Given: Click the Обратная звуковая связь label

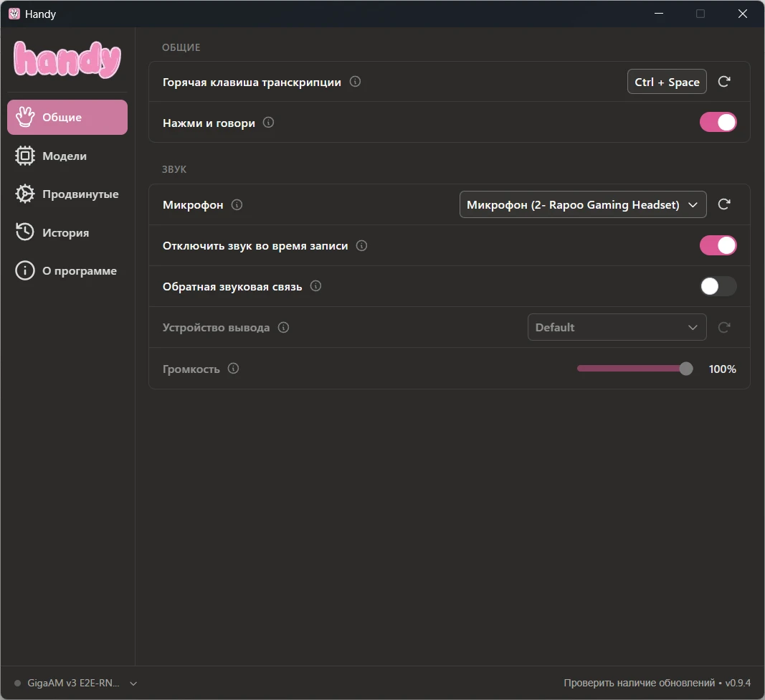Looking at the screenshot, I should click(232, 287).
